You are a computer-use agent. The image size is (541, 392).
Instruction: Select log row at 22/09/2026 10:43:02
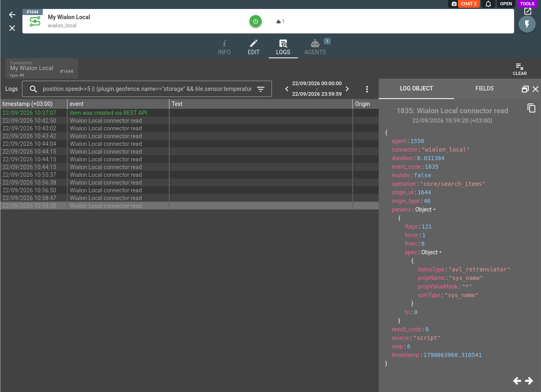[190, 128]
